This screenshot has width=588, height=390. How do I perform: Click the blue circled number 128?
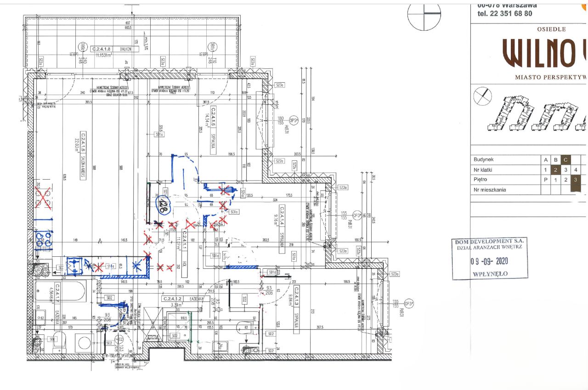pyautogui.click(x=162, y=205)
